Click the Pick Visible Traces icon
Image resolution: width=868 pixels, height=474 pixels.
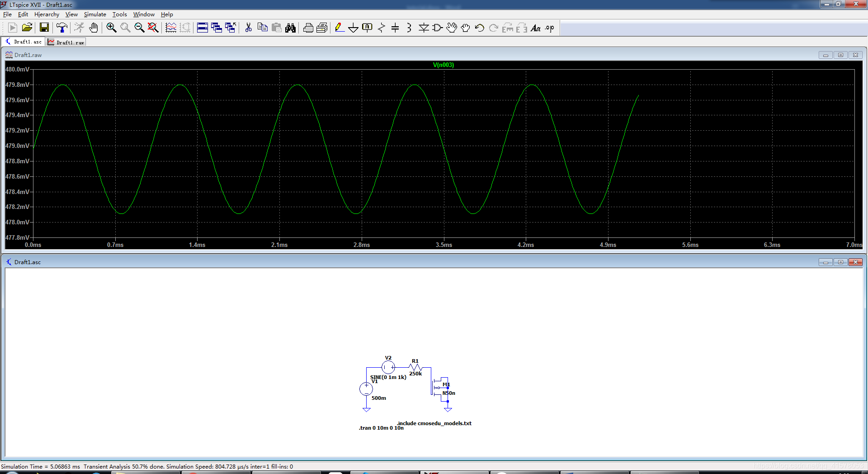171,28
